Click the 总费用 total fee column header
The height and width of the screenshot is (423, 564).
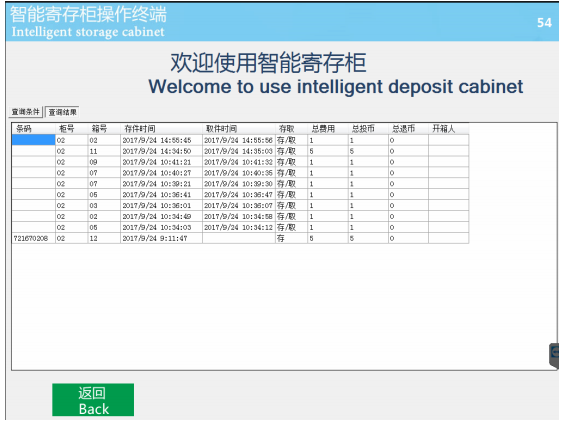(328, 129)
